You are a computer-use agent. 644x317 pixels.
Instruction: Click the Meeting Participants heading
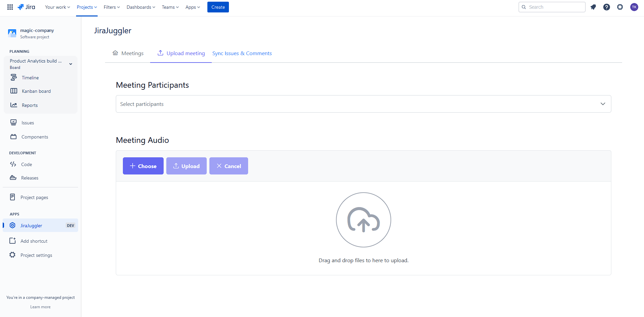[152, 85]
